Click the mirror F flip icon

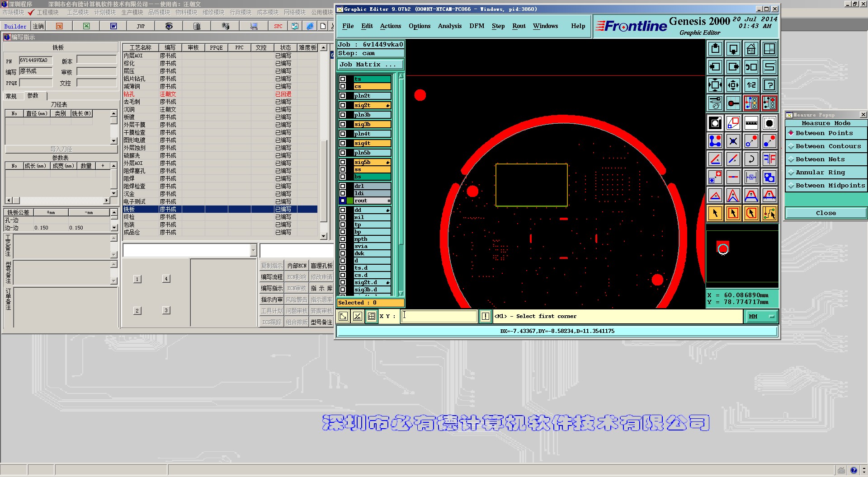pyautogui.click(x=769, y=159)
